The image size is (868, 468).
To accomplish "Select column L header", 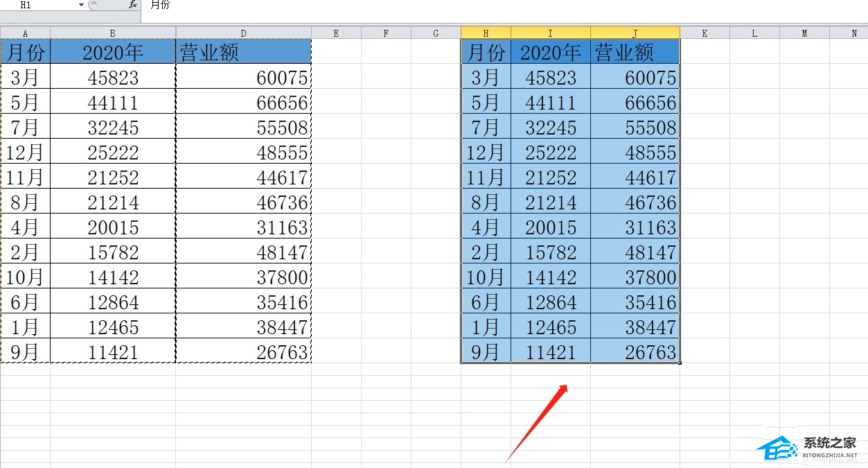I will (754, 33).
